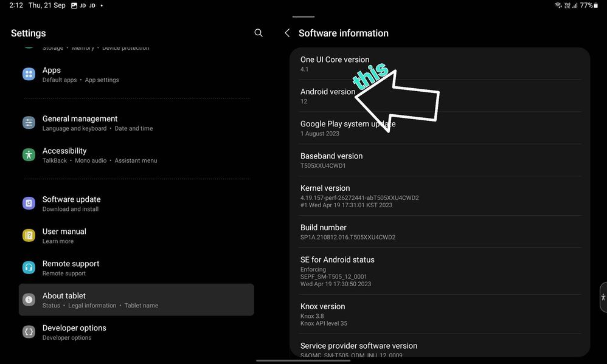Tap the battery icon in status bar

tap(596, 5)
